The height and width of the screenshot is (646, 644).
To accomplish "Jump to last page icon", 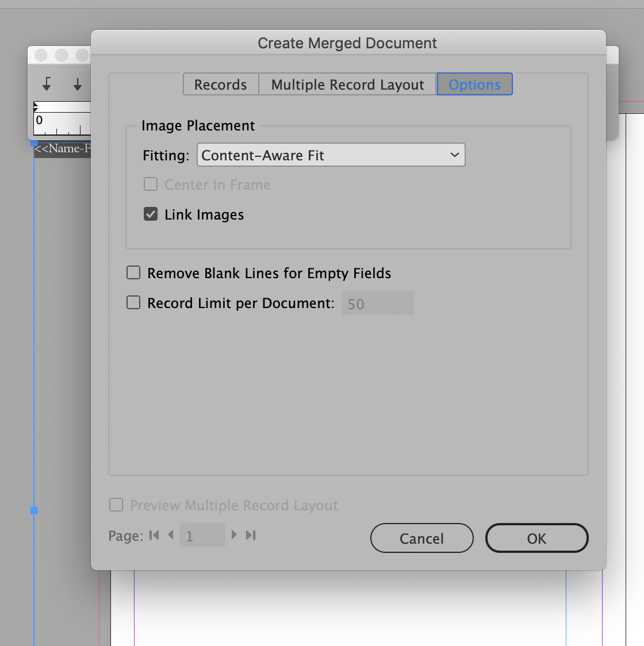I will (x=251, y=535).
